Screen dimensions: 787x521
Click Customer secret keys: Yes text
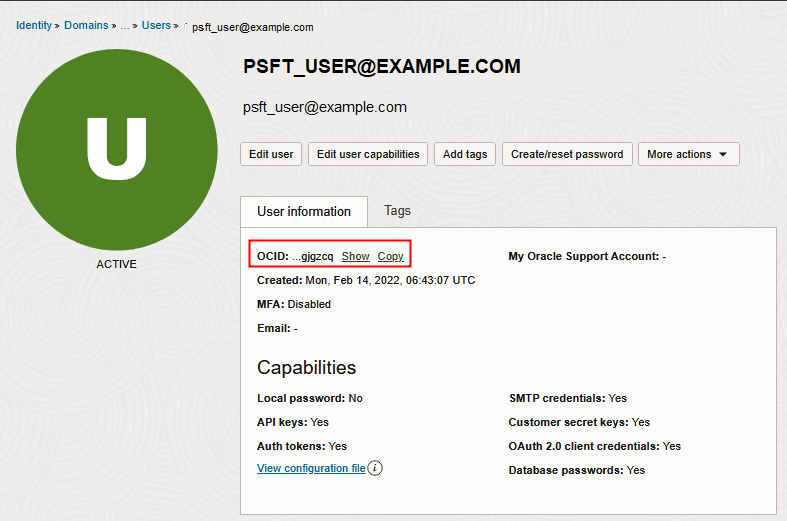pos(579,422)
